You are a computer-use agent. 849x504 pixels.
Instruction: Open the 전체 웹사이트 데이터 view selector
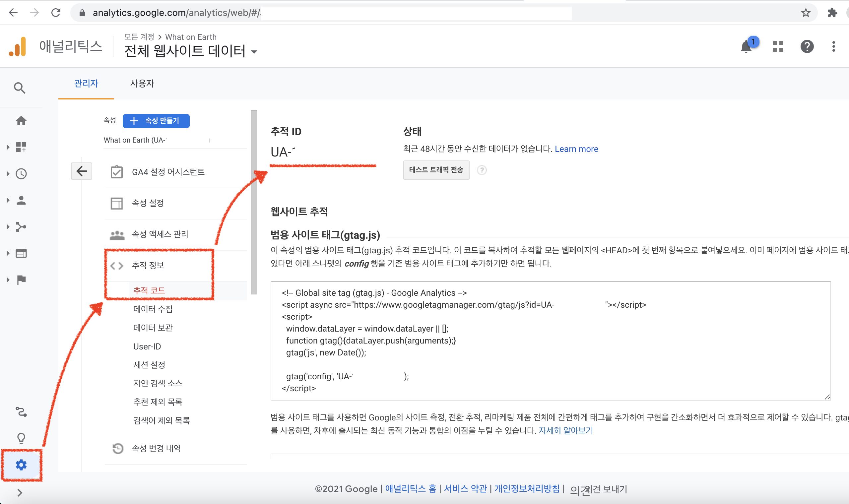click(x=191, y=51)
